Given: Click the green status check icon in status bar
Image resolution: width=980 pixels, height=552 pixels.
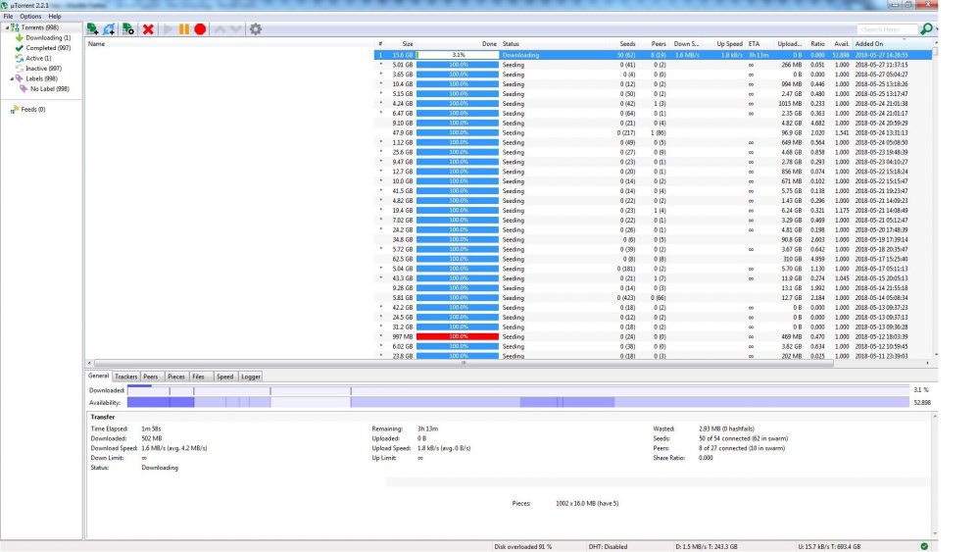Looking at the screenshot, I should (x=924, y=546).
